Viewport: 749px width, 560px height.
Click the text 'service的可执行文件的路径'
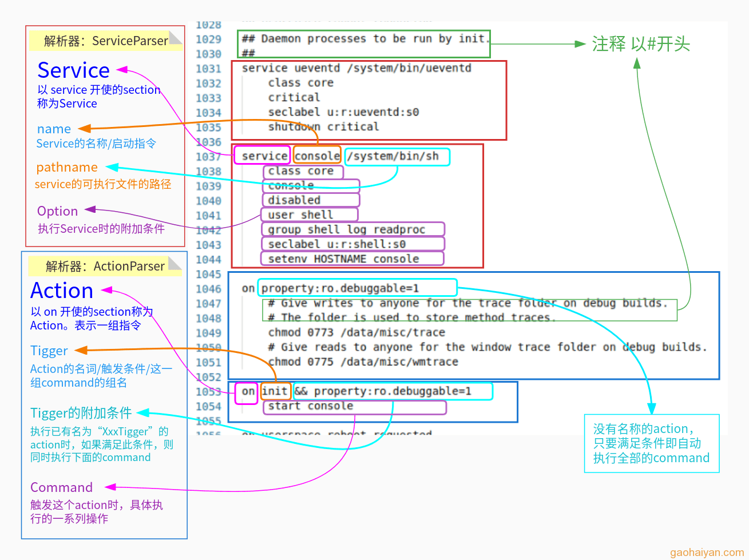103,184
